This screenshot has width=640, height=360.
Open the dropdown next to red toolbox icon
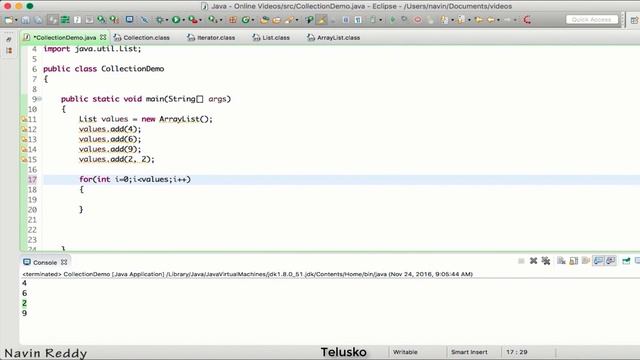pyautogui.click(x=200, y=20)
